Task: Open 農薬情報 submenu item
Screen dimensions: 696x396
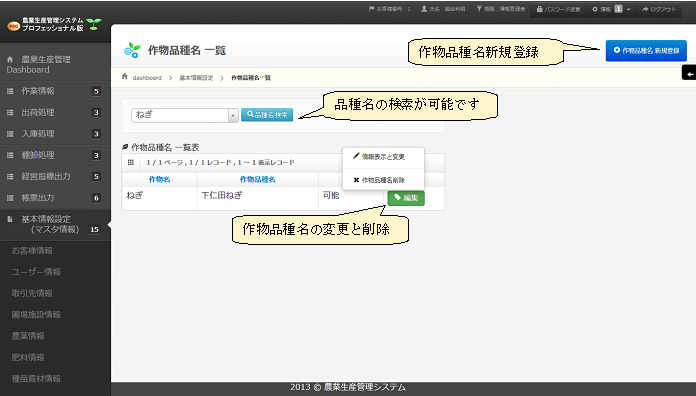Action: [55, 336]
